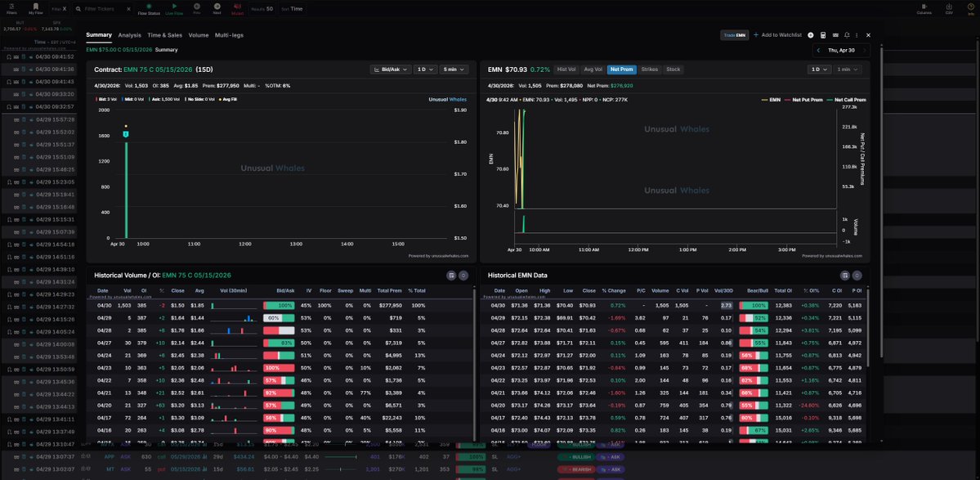Click the 04/30 Bid/Ask 100% green bar
This screenshot has height=480, width=980.
[x=279, y=306]
